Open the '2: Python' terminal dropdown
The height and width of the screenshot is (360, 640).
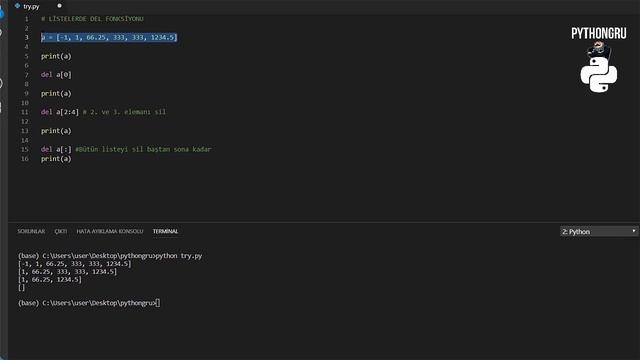pyautogui.click(x=599, y=231)
